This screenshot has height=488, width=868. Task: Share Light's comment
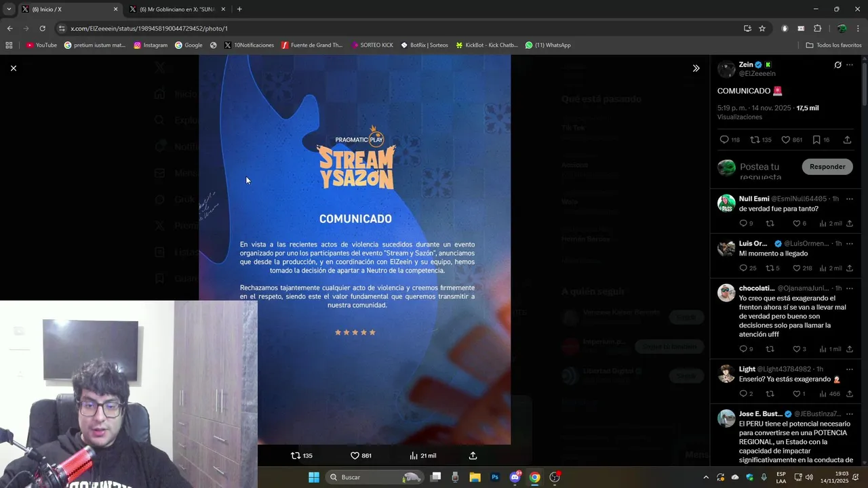click(850, 394)
